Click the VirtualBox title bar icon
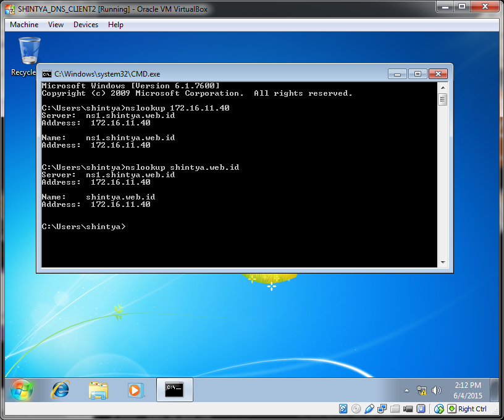Viewport: 504px width, 420px height. [x=10, y=9]
